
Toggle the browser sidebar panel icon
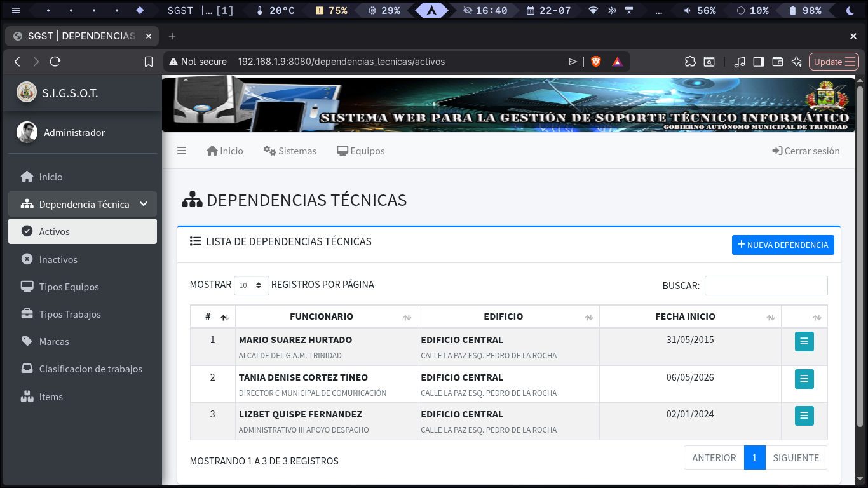coord(759,62)
